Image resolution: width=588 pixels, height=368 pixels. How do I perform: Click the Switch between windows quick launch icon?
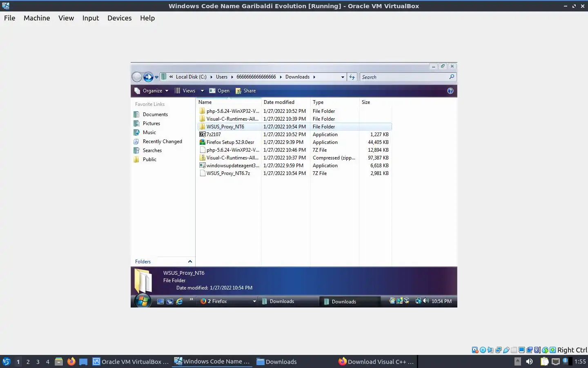point(170,301)
